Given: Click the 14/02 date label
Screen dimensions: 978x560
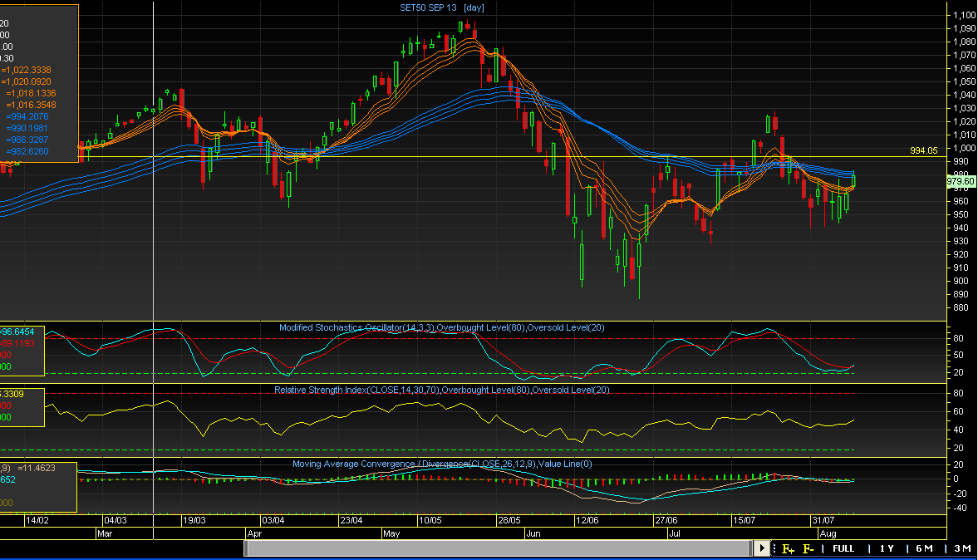Looking at the screenshot, I should click(37, 520).
